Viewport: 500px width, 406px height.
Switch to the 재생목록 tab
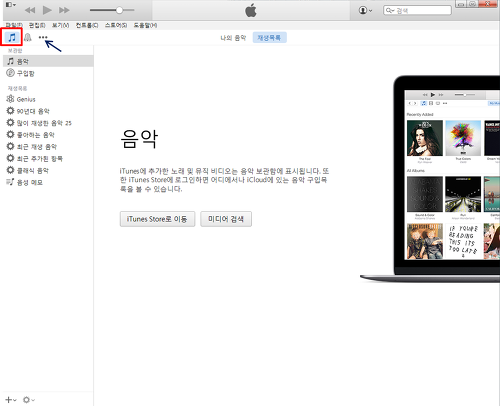(269, 38)
